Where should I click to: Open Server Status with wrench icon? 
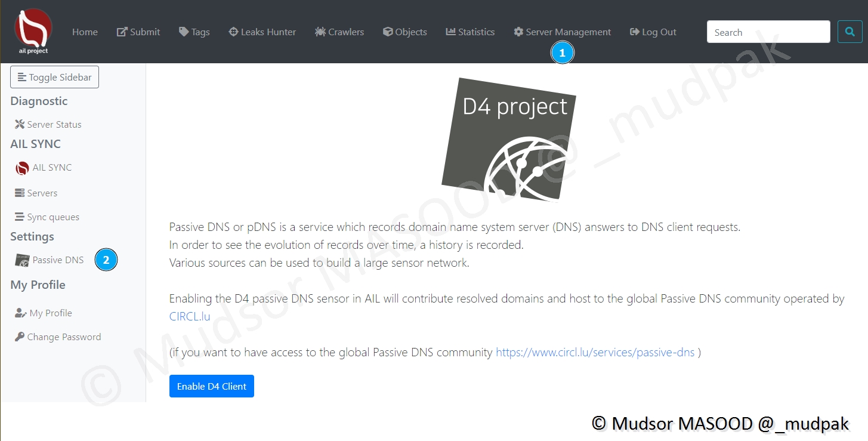[x=48, y=125]
